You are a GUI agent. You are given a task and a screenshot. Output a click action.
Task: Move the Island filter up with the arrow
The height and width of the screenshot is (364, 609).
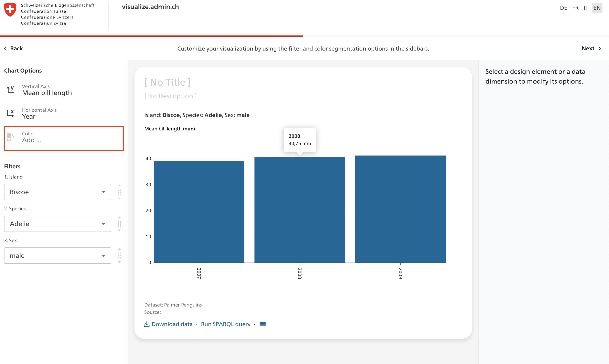pos(120,185)
